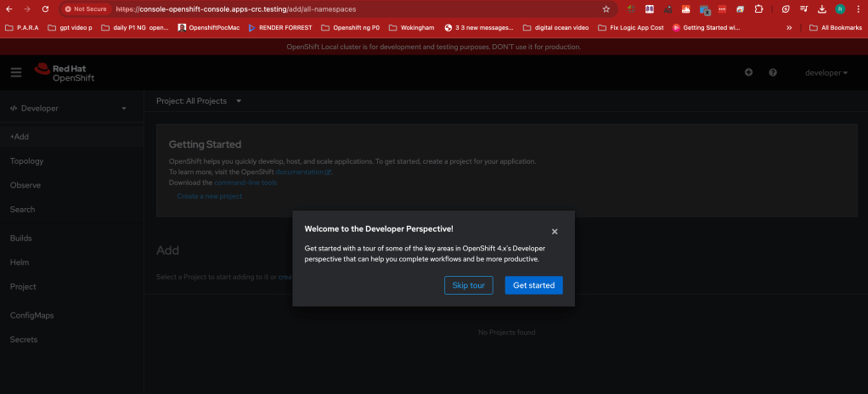This screenshot has width=868, height=394.
Task: Click the Get started button
Action: (533, 285)
